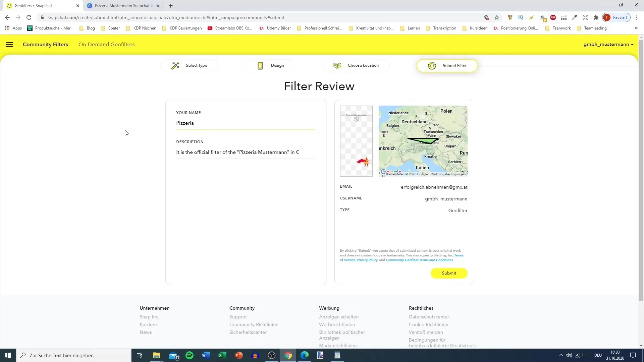This screenshot has width=644, height=362.
Task: Open Chrome extensions puzzle icon
Action: click(x=596, y=17)
